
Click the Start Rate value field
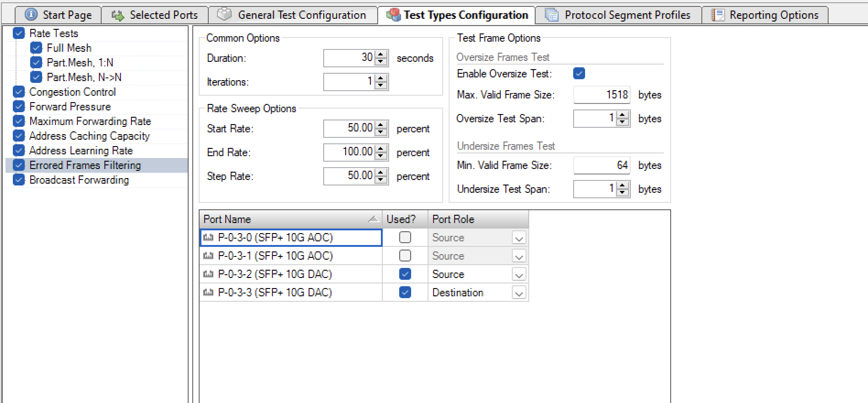(349, 129)
